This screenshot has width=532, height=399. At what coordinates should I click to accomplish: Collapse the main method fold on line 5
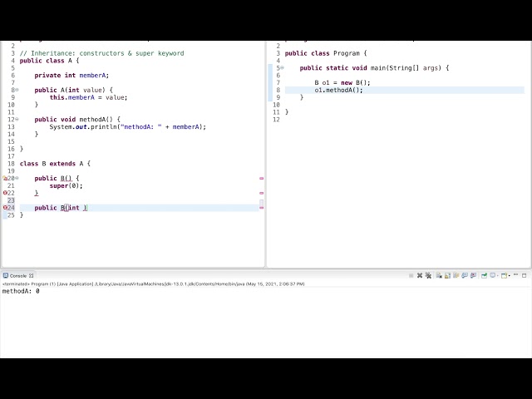point(283,68)
